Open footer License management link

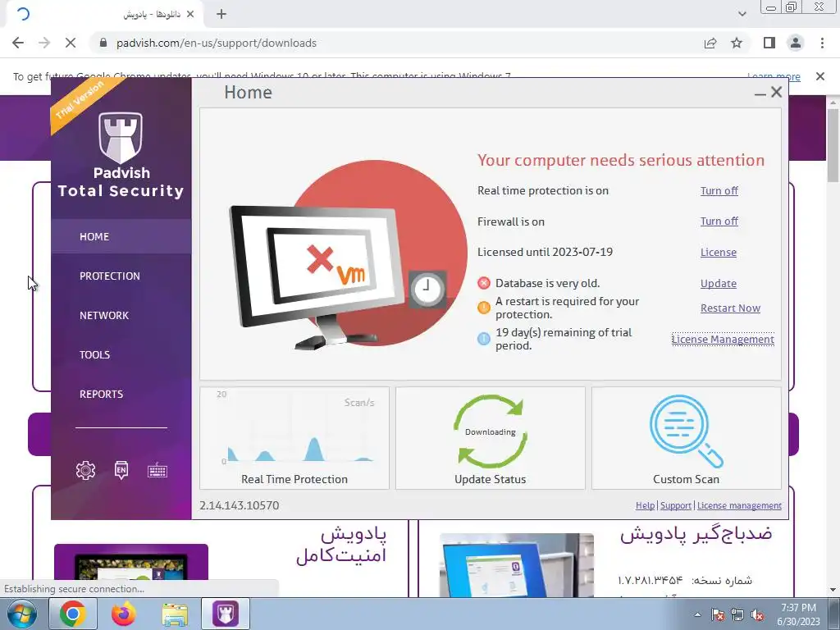[739, 505]
